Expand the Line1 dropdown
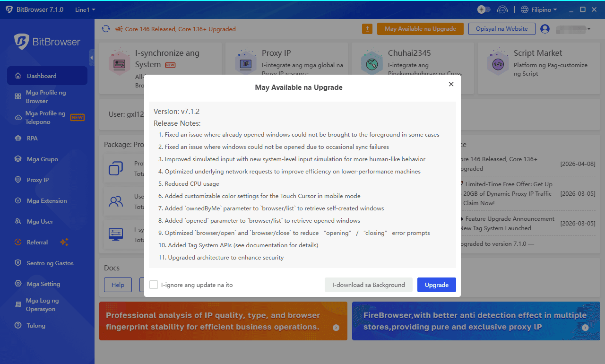The width and height of the screenshot is (605, 364). [x=85, y=9]
